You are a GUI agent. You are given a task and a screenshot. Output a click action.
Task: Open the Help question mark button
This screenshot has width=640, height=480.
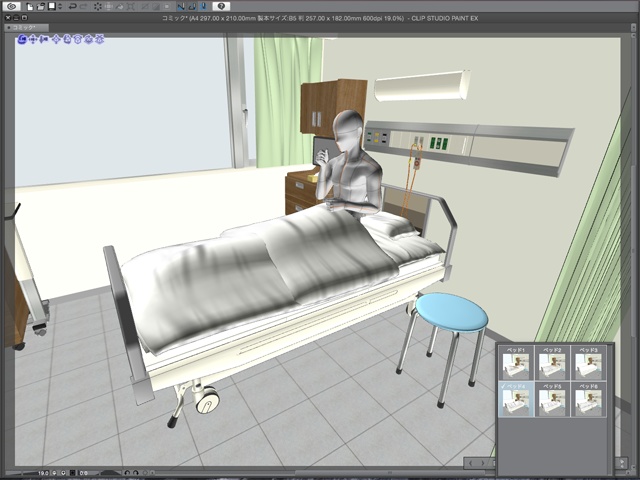221,7
